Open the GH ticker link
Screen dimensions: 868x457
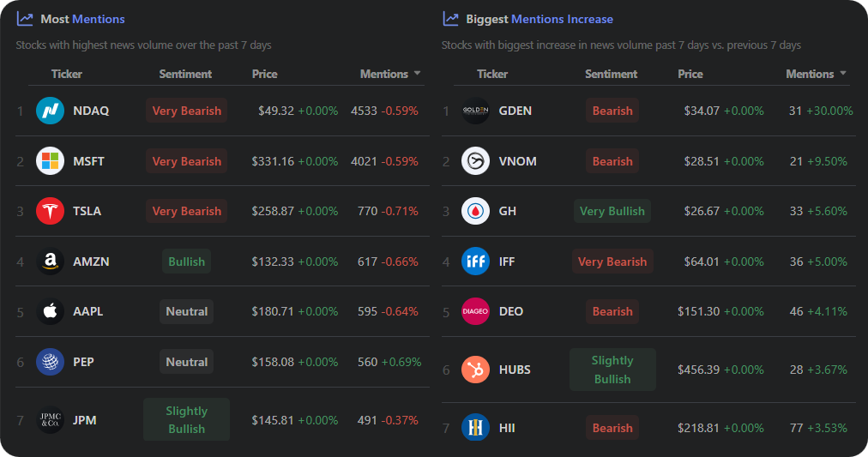click(508, 211)
